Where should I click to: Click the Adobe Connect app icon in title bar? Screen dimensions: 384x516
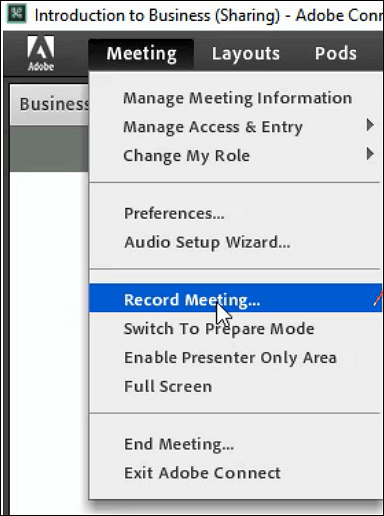coord(17,14)
